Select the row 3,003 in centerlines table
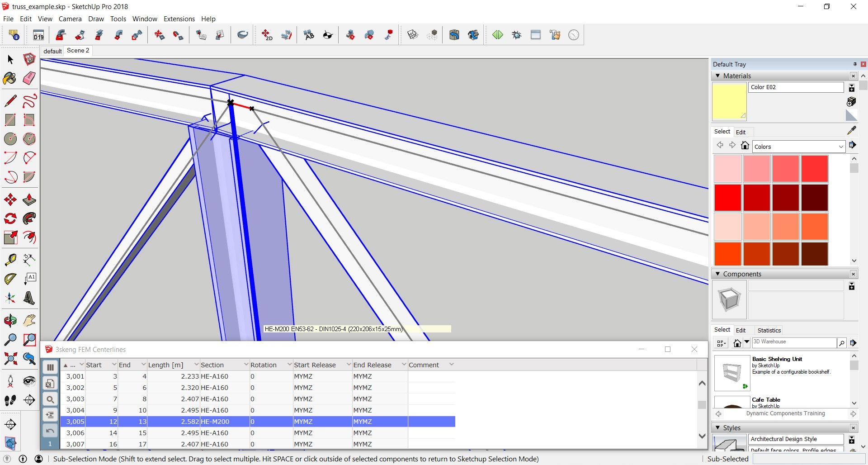 click(75, 399)
